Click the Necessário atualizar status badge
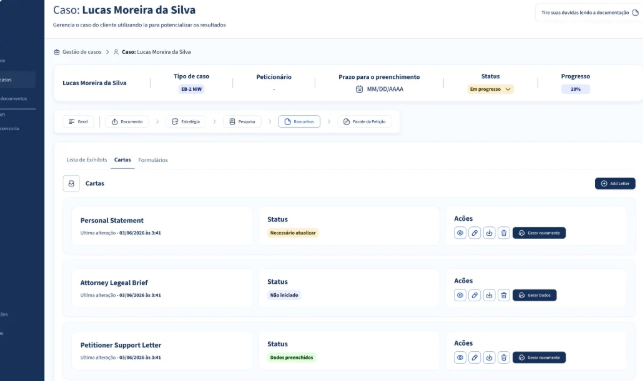This screenshot has height=381, width=643. 293,233
